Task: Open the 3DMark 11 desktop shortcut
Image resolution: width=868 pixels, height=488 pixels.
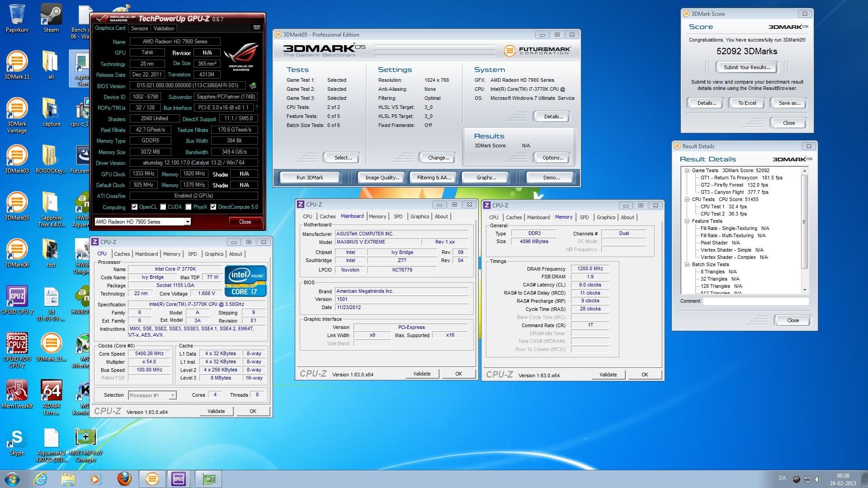Action: [17, 65]
